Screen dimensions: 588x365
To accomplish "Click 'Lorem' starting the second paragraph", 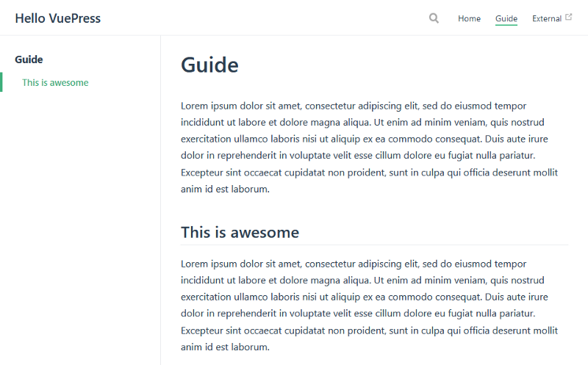I will point(195,263).
